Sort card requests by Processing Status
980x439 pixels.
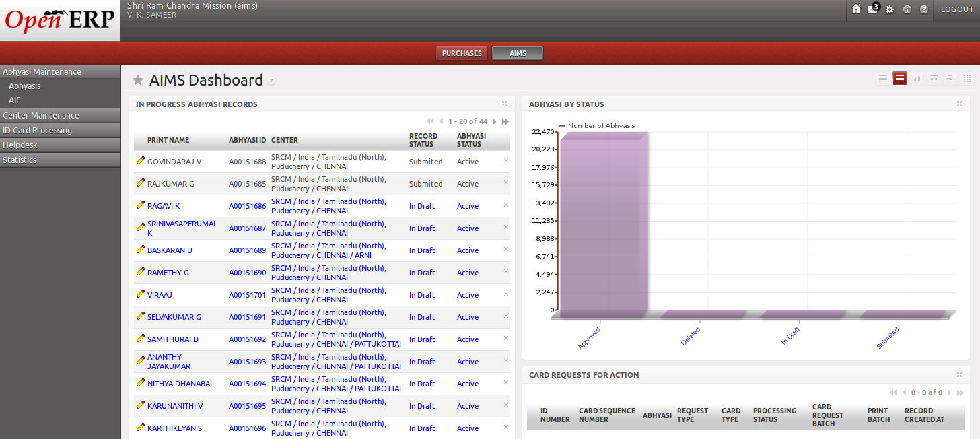(775, 415)
